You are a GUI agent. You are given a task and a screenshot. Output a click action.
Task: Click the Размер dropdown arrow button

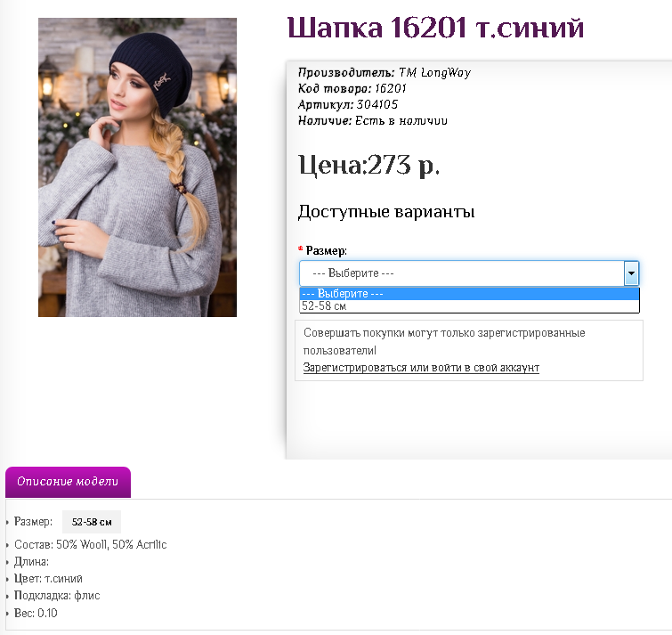pyautogui.click(x=631, y=273)
